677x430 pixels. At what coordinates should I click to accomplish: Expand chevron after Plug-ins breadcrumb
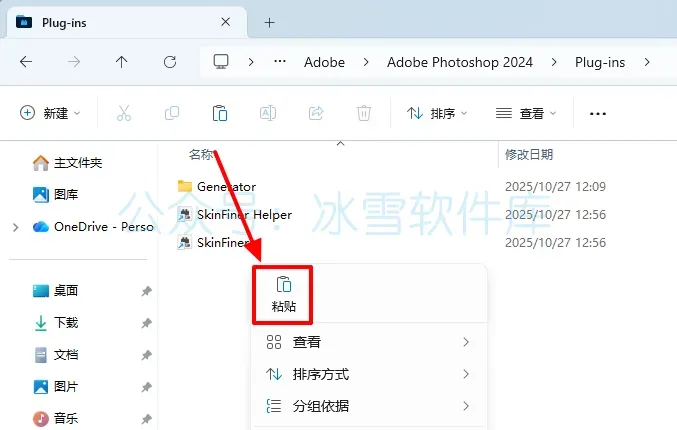coord(647,62)
